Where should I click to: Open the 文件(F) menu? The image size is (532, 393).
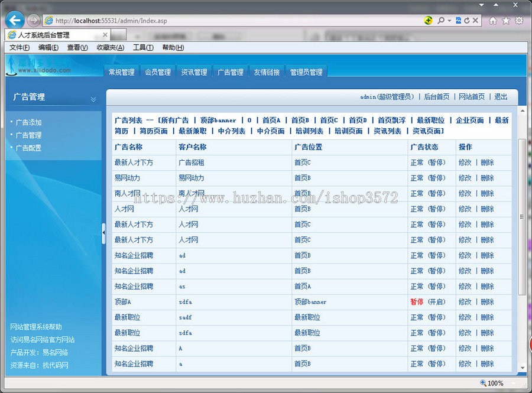(20, 47)
